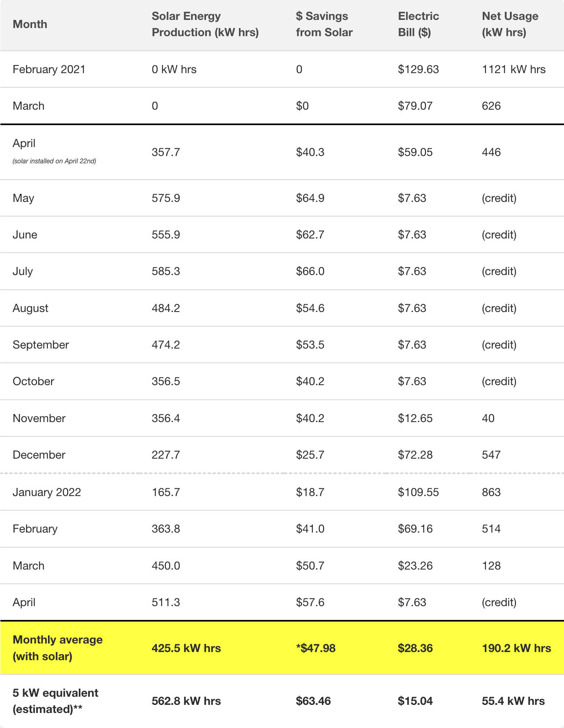Click the solar installed on April 22nd note
Image resolution: width=564 pixels, height=728 pixels.
tap(54, 161)
